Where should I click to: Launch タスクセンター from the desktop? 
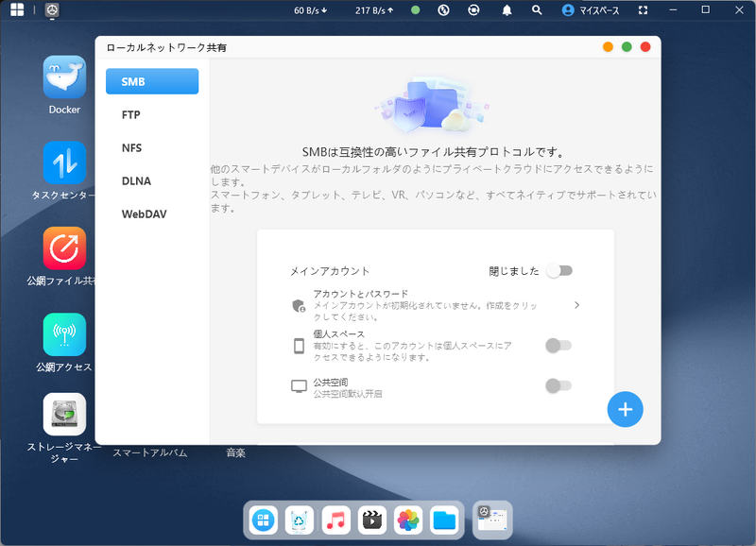tap(62, 161)
